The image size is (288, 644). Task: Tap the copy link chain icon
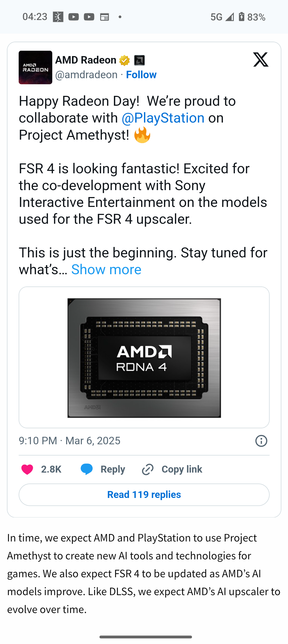pos(148,469)
